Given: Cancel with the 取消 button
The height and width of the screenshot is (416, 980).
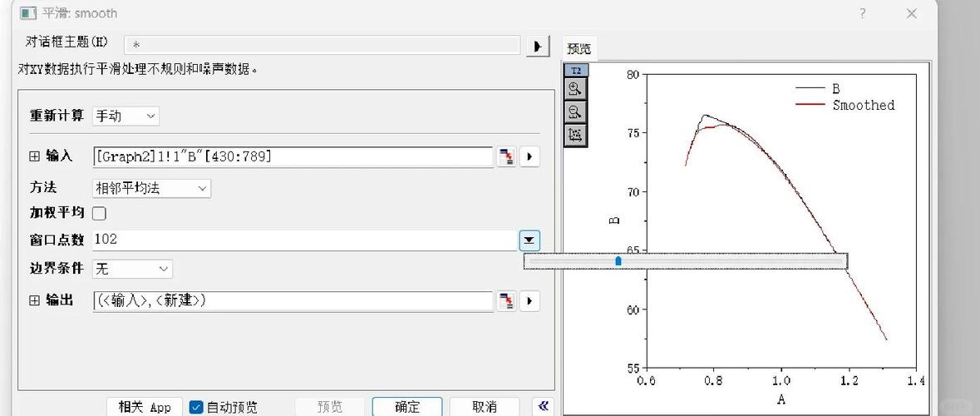Looking at the screenshot, I should 485,407.
